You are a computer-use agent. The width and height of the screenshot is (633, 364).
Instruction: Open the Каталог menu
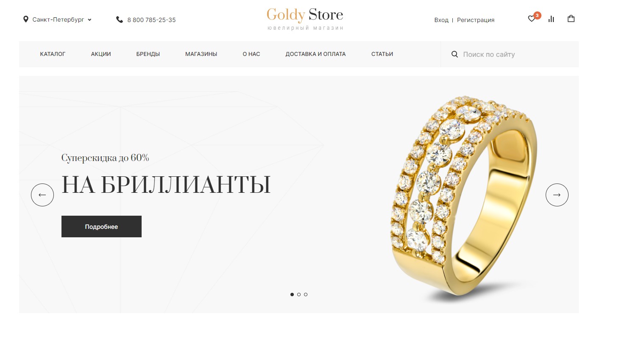pyautogui.click(x=53, y=54)
